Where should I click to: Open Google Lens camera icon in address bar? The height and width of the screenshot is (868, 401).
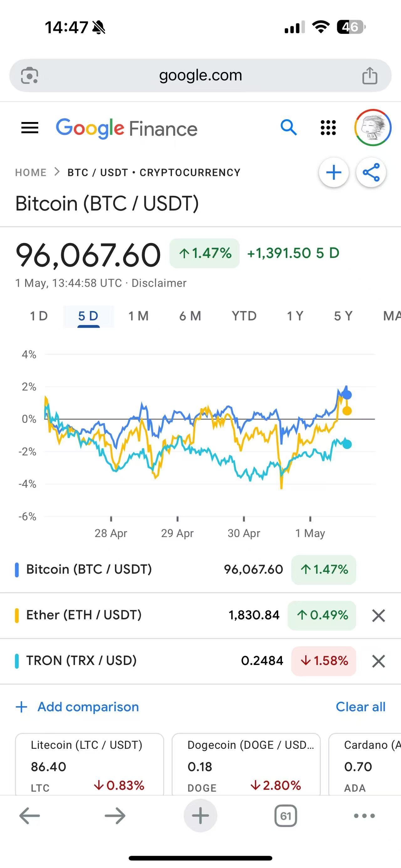click(x=30, y=75)
